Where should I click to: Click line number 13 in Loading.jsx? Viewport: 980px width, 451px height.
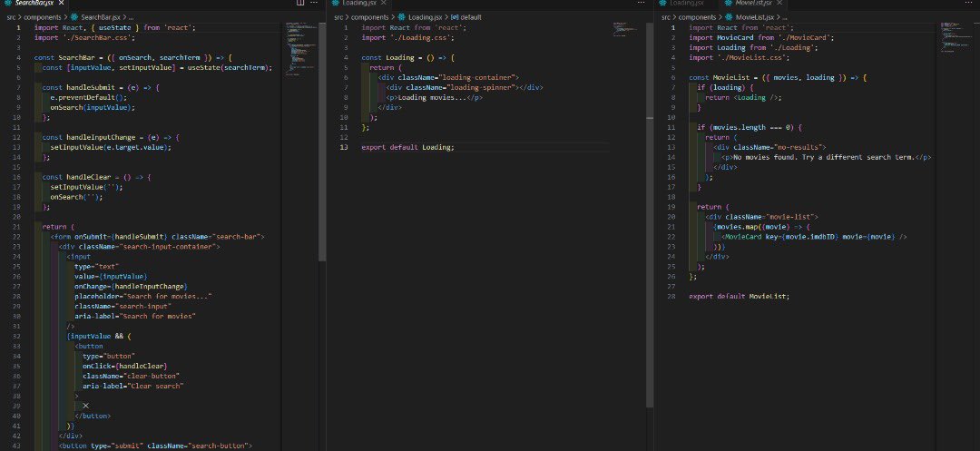[344, 147]
